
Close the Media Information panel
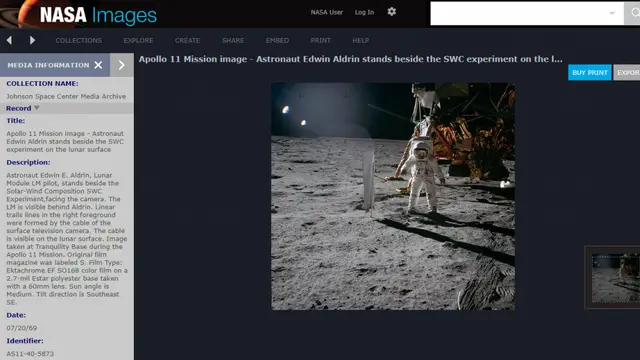click(98, 65)
